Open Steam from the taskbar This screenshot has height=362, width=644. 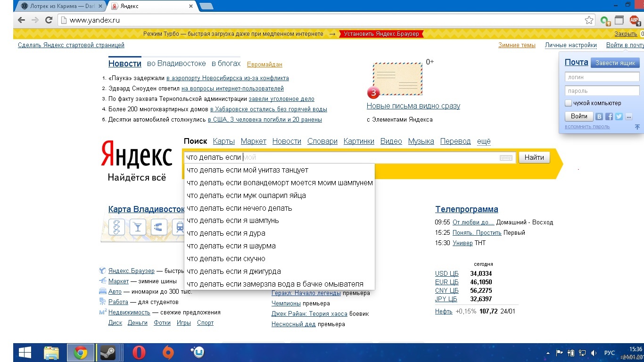(x=108, y=353)
